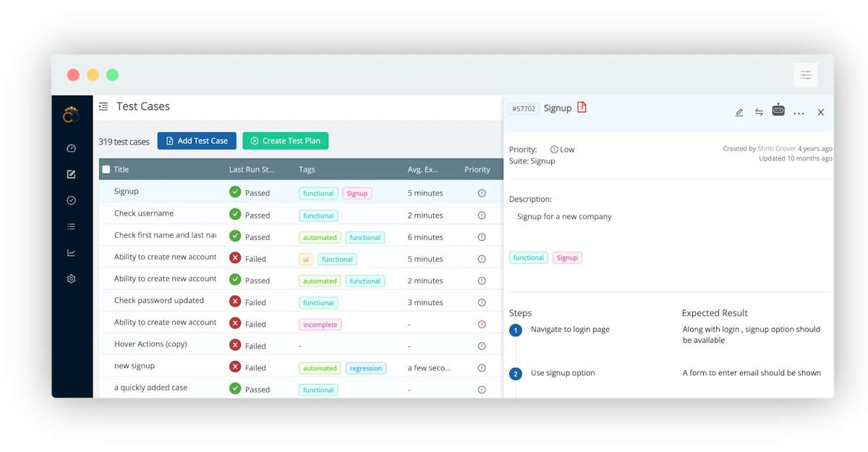Open the reports chart icon in sidebar

pos(71,252)
